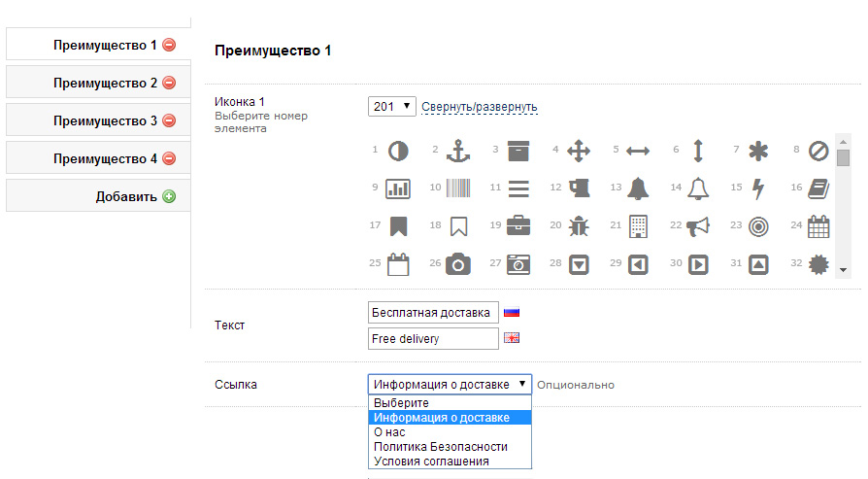Image resolution: width=868 pixels, height=479 pixels.
Task: Choose the megaphone icon number 22
Action: click(698, 225)
